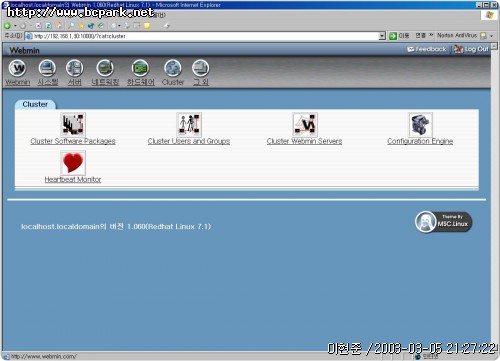This screenshot has height=361, width=500.
Task: Click the Mail toolbar icon
Action: pyautogui.click(x=114, y=26)
